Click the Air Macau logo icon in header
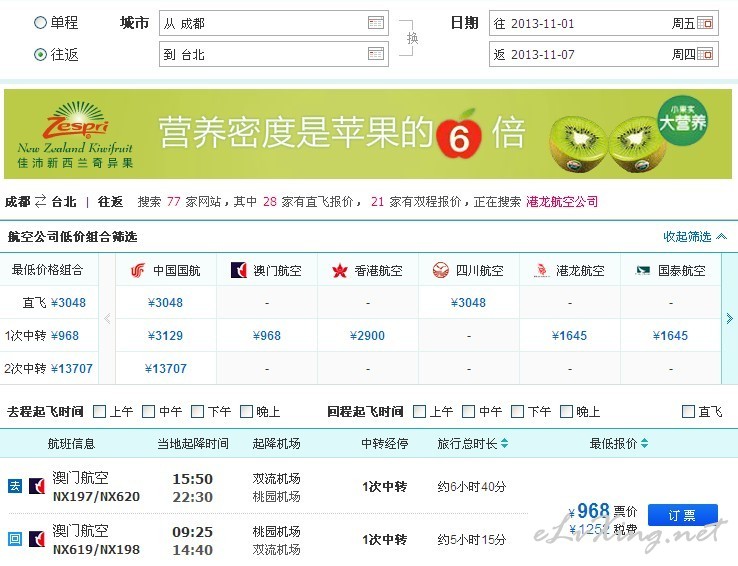The width and height of the screenshot is (738, 566). [239, 270]
